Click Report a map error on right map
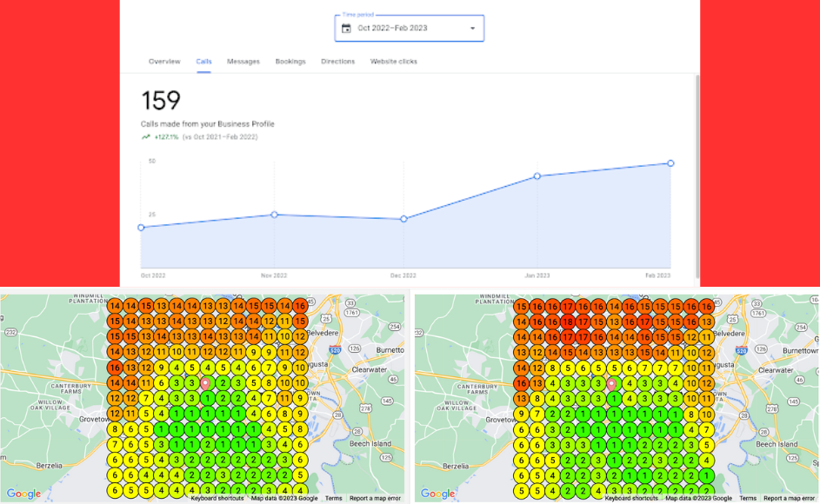Image resolution: width=820 pixels, height=504 pixels. tap(789, 499)
